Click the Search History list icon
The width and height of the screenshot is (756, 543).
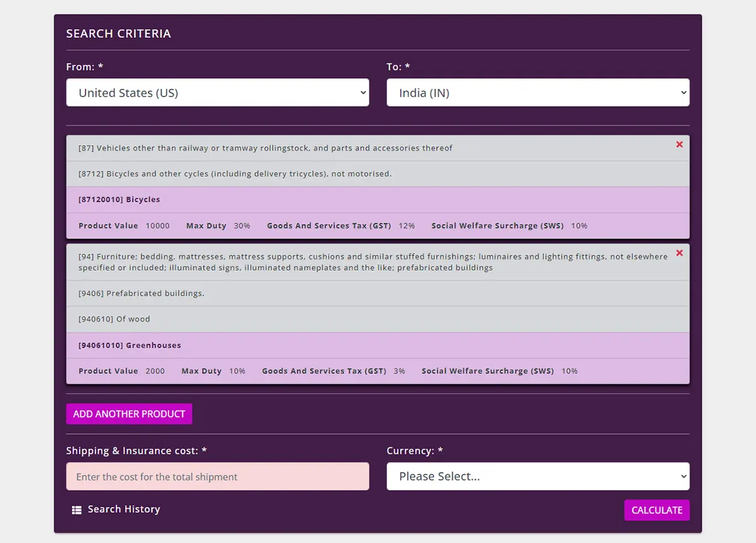point(76,510)
